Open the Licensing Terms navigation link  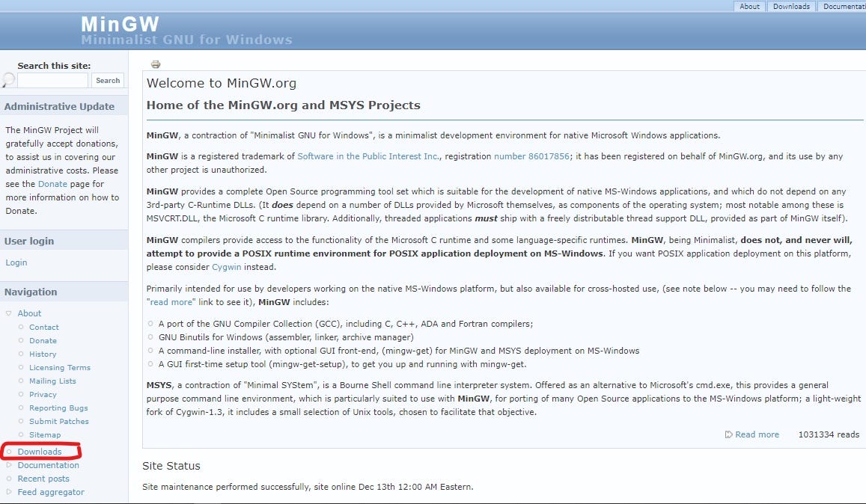(60, 368)
